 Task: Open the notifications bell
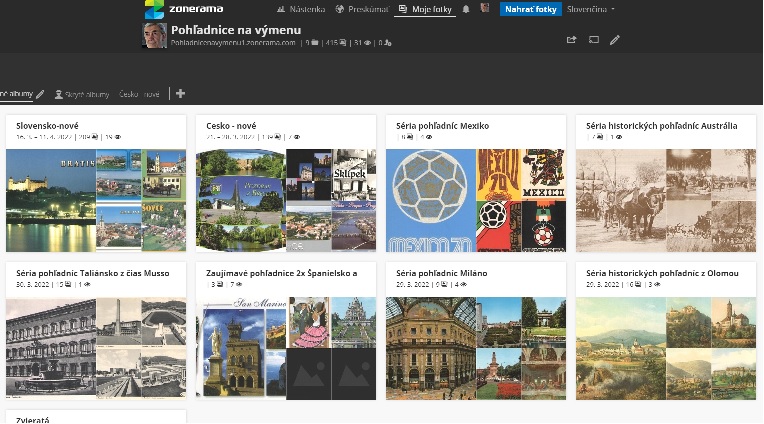click(x=466, y=9)
